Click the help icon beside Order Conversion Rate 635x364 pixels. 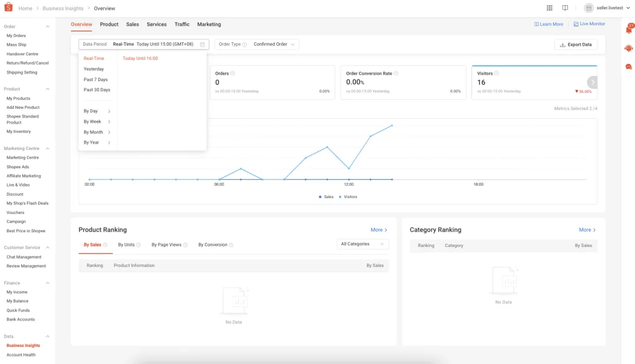pos(396,74)
